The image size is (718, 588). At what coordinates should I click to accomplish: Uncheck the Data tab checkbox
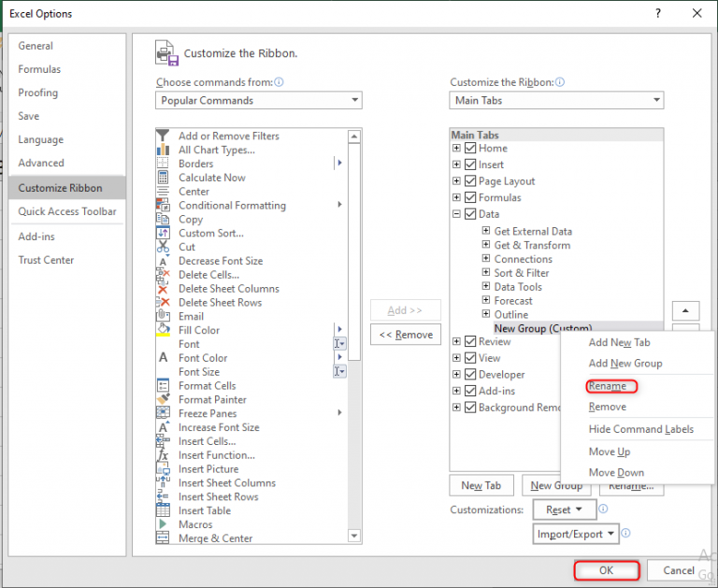(470, 214)
